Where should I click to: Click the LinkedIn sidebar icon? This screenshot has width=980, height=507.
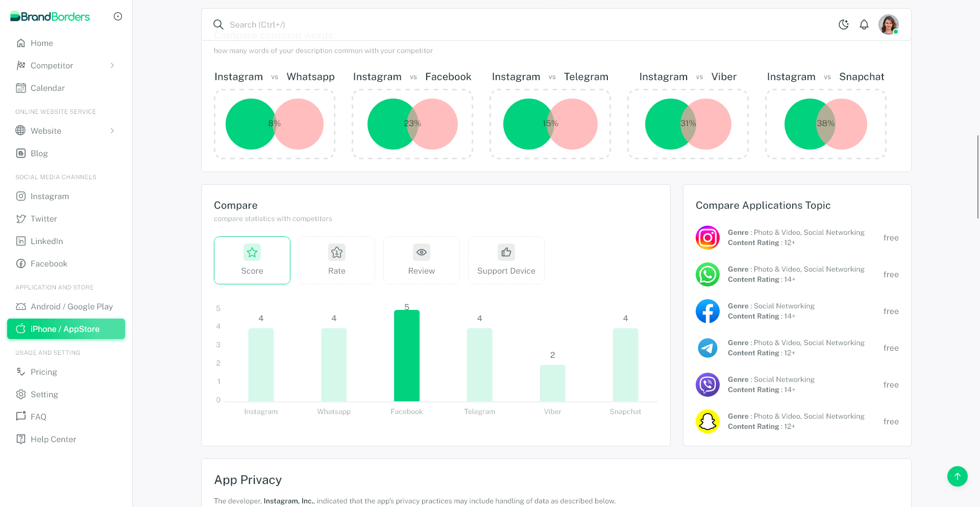coord(21,241)
